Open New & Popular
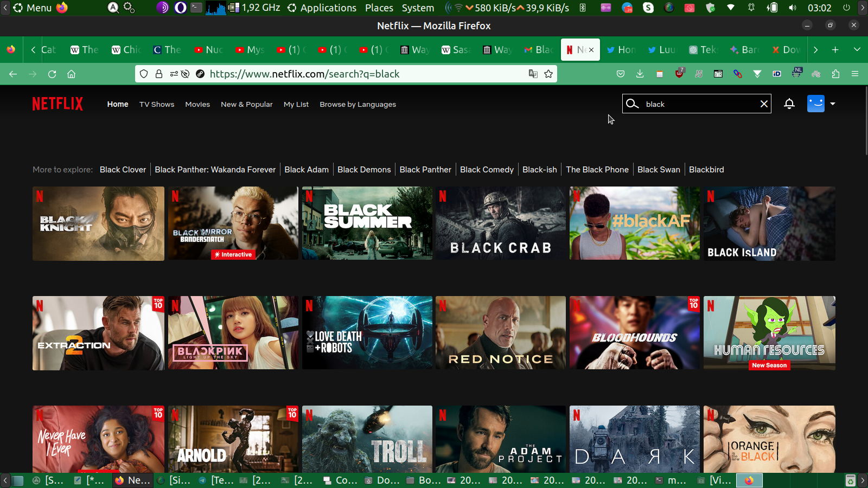Image resolution: width=868 pixels, height=488 pixels. click(247, 104)
